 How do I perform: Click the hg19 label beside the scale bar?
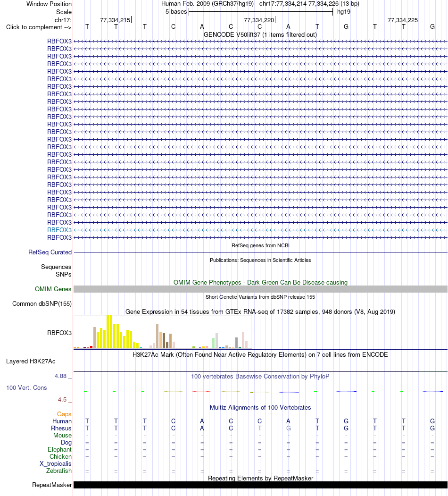(344, 12)
